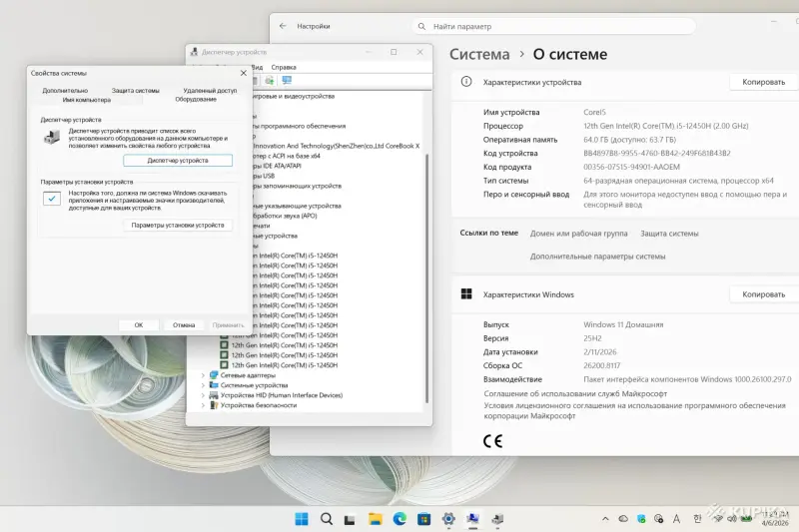Click the OneDrive cloud tray icon
The height and width of the screenshot is (532, 799).
click(623, 519)
